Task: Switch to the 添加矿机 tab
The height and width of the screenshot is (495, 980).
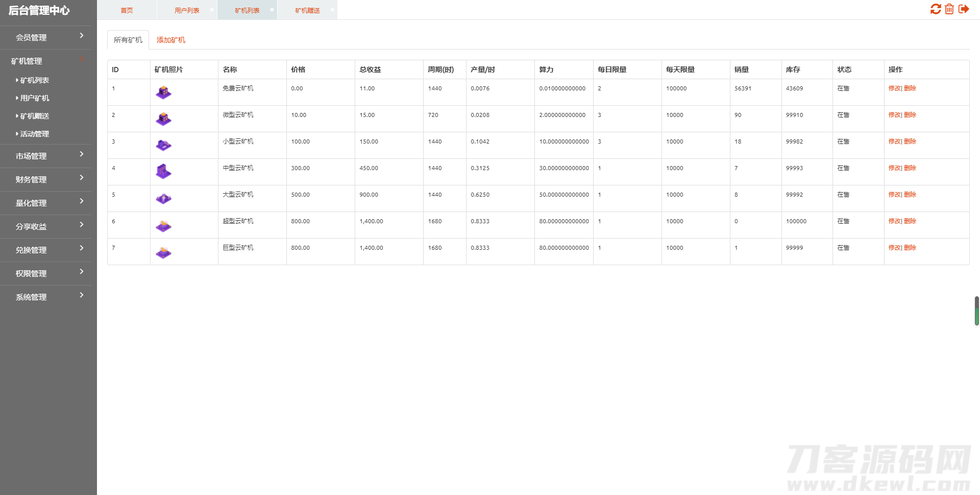Action: [170, 40]
